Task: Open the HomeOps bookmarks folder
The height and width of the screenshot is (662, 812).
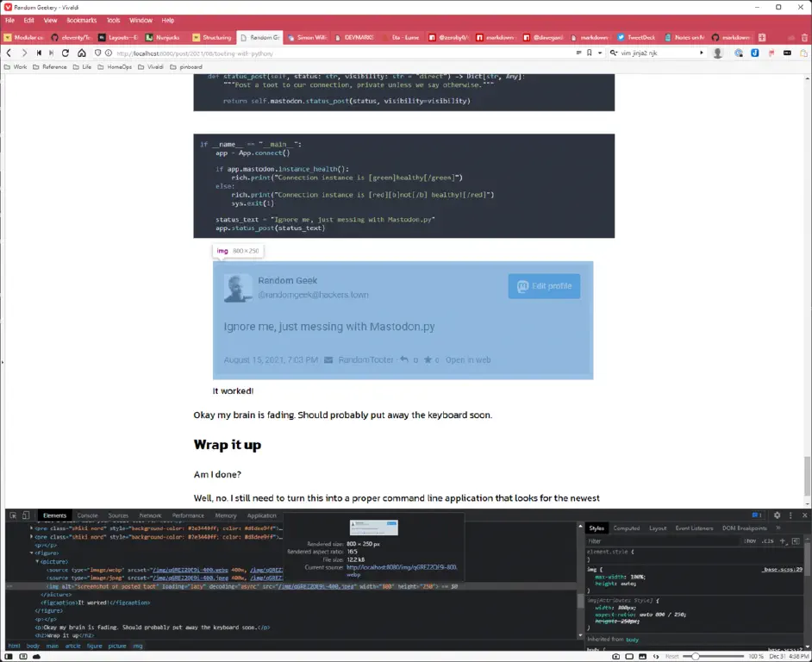Action: (115, 67)
